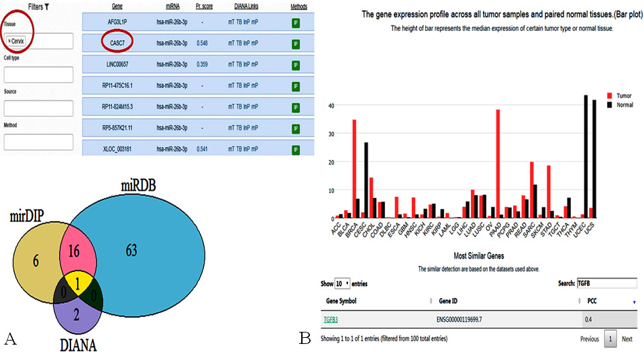Select the XLOC_003181 gene entry
The width and height of the screenshot is (644, 352).
[117, 149]
